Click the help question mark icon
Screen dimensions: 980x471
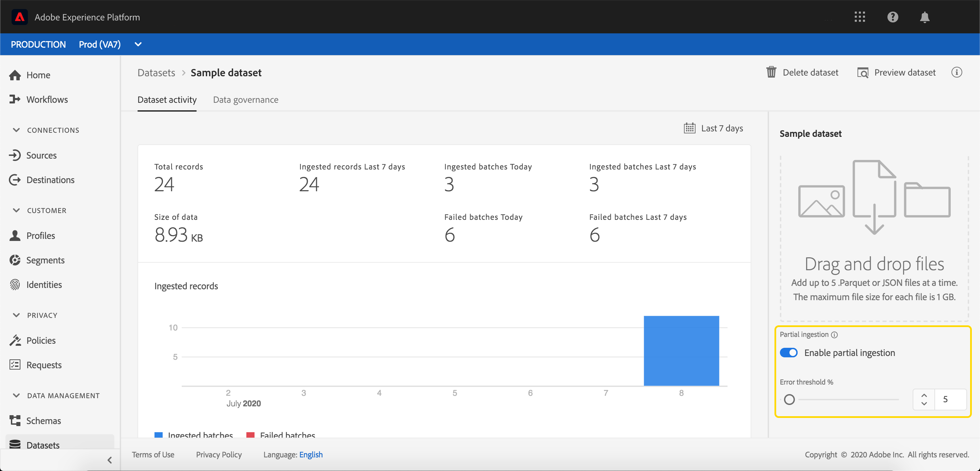[893, 17]
